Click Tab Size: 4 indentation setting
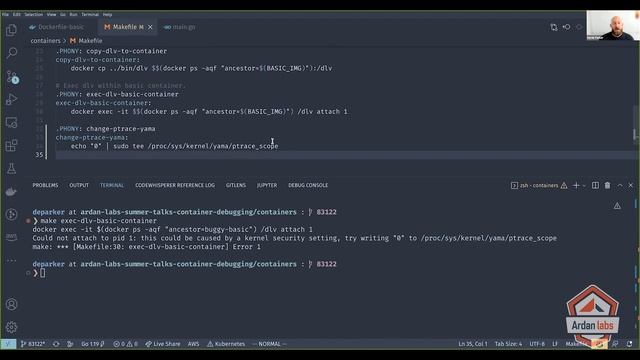The image size is (640, 360). [508, 344]
